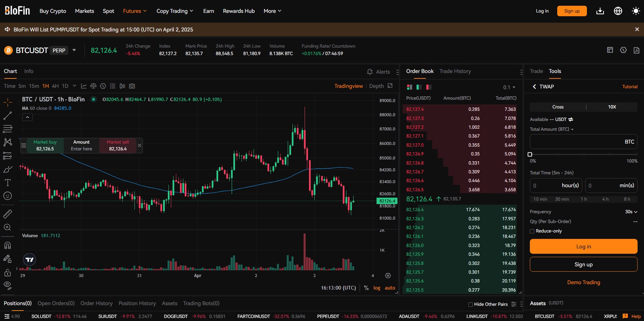The height and width of the screenshot is (321, 644).
Task: Take a chart snapshot with camera icon
Action: click(x=132, y=86)
